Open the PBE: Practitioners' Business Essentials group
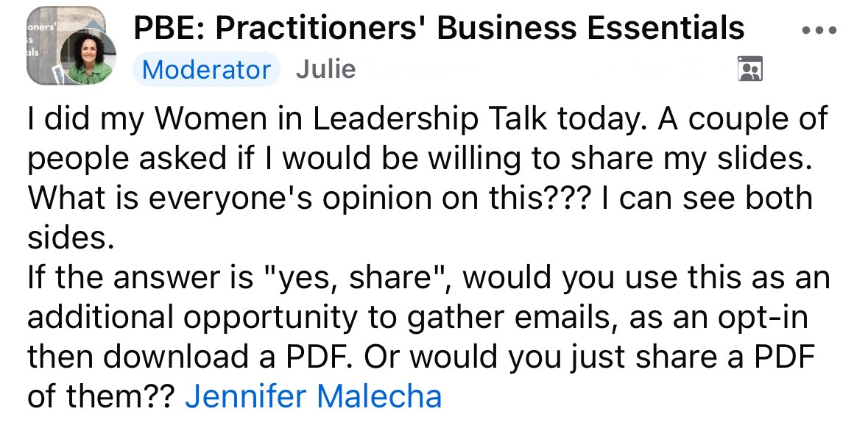868x428 pixels. (439, 27)
